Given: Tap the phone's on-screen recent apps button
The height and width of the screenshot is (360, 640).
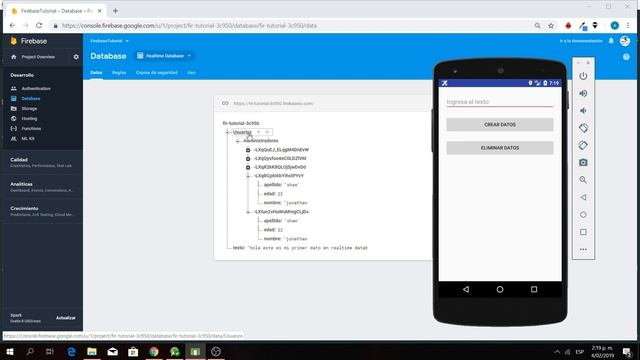Looking at the screenshot, I should tap(534, 289).
